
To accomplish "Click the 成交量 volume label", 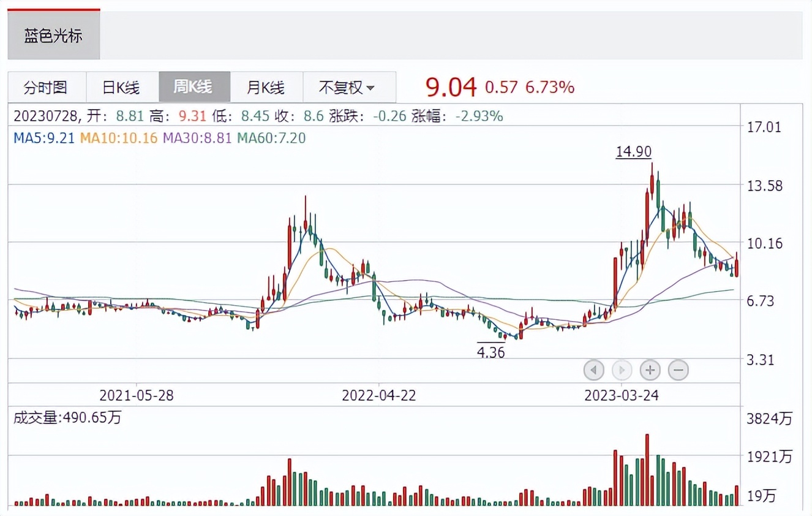I will point(67,418).
